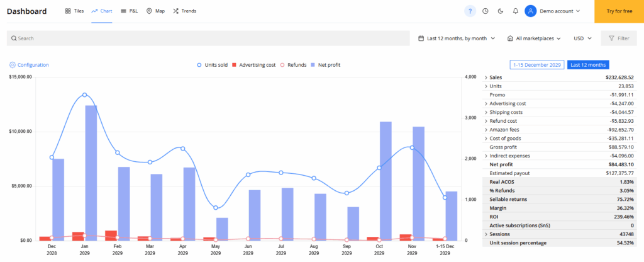Open the Trends tab
The height and width of the screenshot is (262, 644).
tap(184, 11)
